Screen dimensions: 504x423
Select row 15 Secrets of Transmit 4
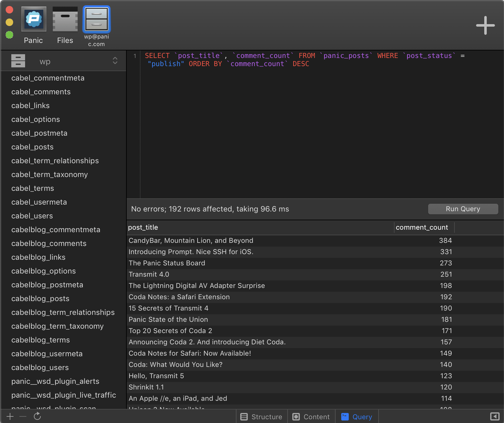pos(315,308)
